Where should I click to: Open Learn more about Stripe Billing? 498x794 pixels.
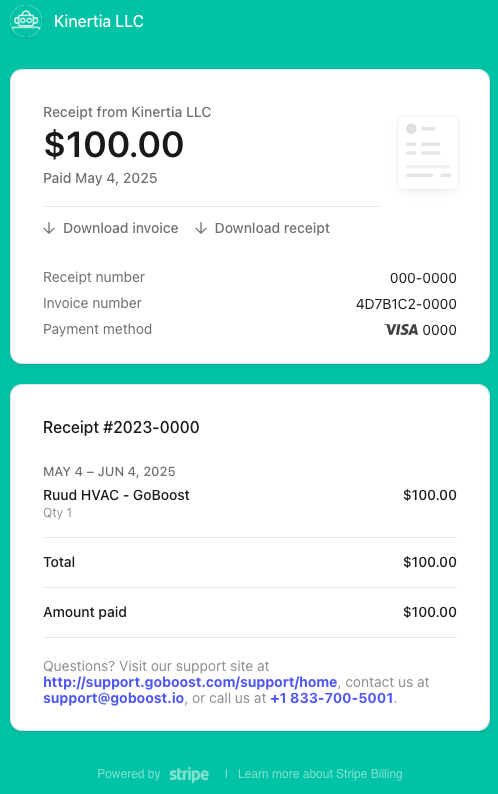pos(320,774)
